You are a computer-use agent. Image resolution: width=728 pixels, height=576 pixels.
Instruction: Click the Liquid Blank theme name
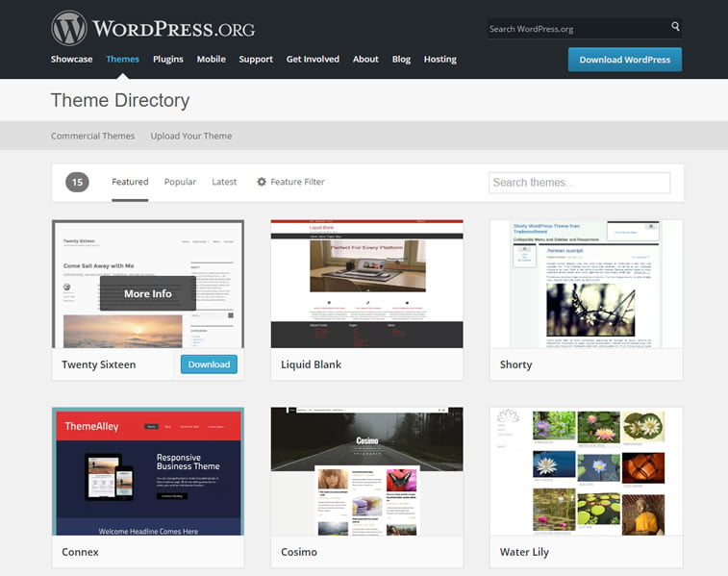tap(311, 364)
